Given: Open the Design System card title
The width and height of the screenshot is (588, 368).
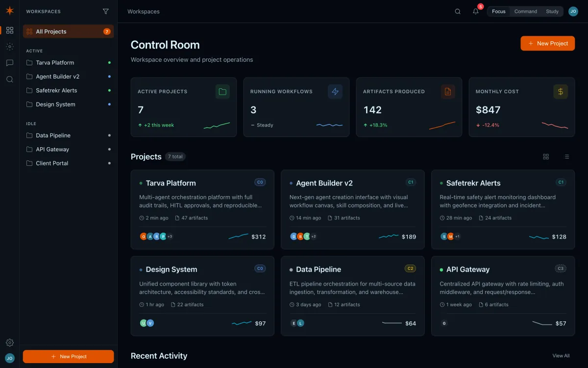Looking at the screenshot, I should click(171, 269).
